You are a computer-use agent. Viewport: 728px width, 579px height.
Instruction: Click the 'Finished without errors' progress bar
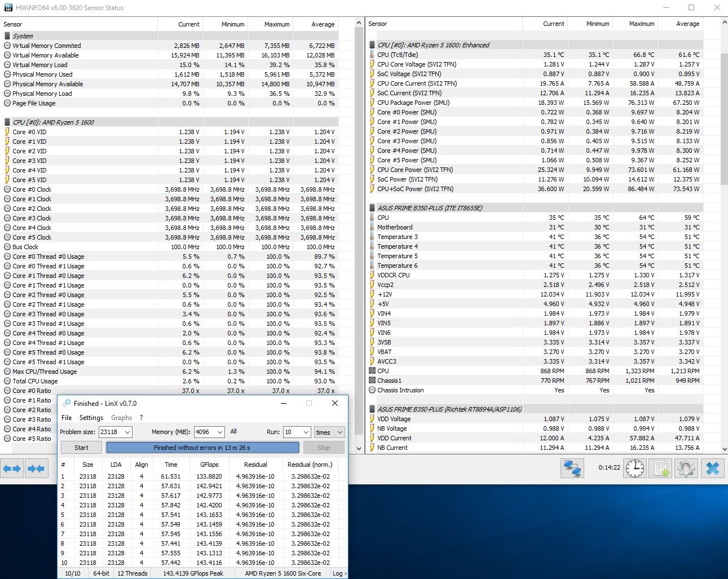(202, 448)
